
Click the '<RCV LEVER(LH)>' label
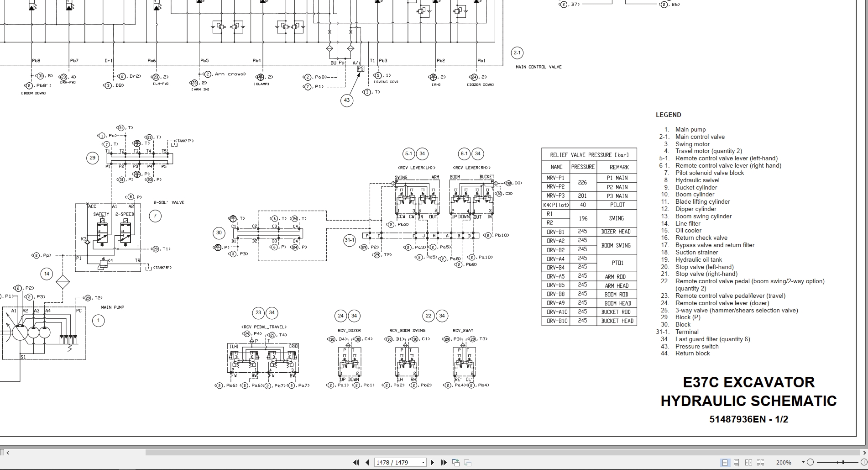pyautogui.click(x=416, y=168)
